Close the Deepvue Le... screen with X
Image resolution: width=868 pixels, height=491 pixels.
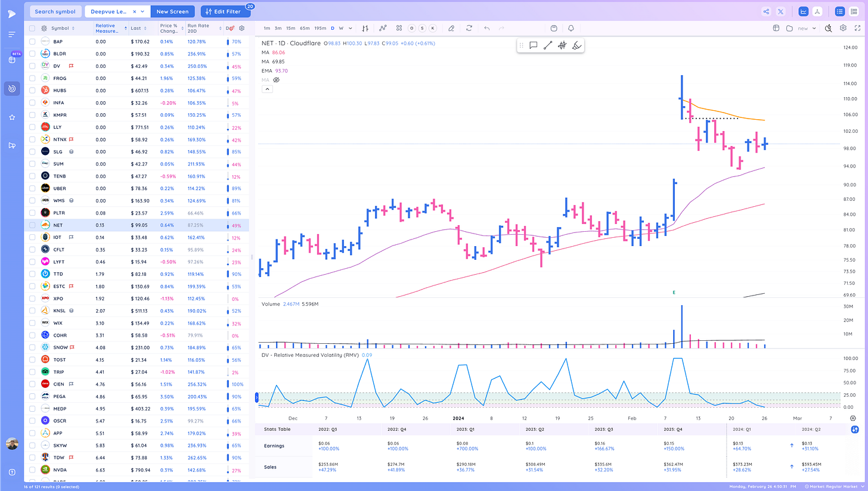click(x=135, y=11)
